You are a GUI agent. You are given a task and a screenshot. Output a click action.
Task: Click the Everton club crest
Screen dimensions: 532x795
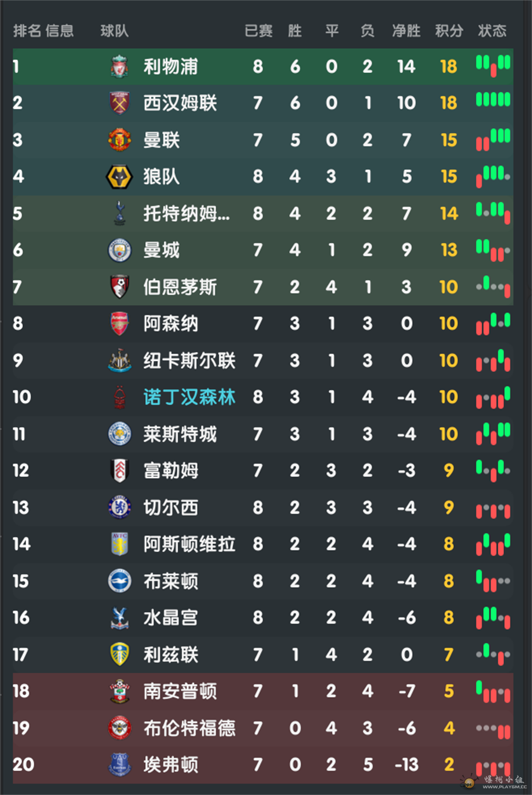[119, 764]
